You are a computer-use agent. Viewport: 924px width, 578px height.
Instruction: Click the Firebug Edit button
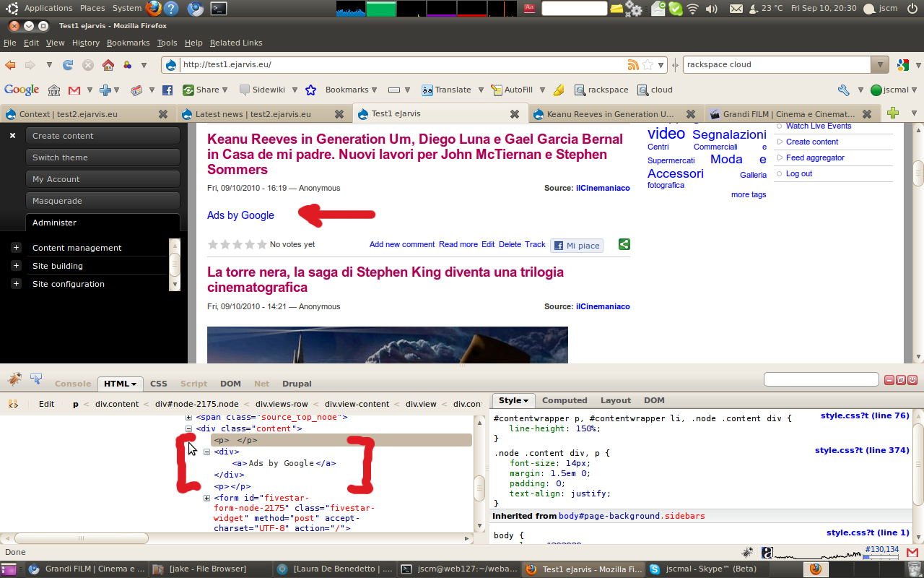(46, 405)
